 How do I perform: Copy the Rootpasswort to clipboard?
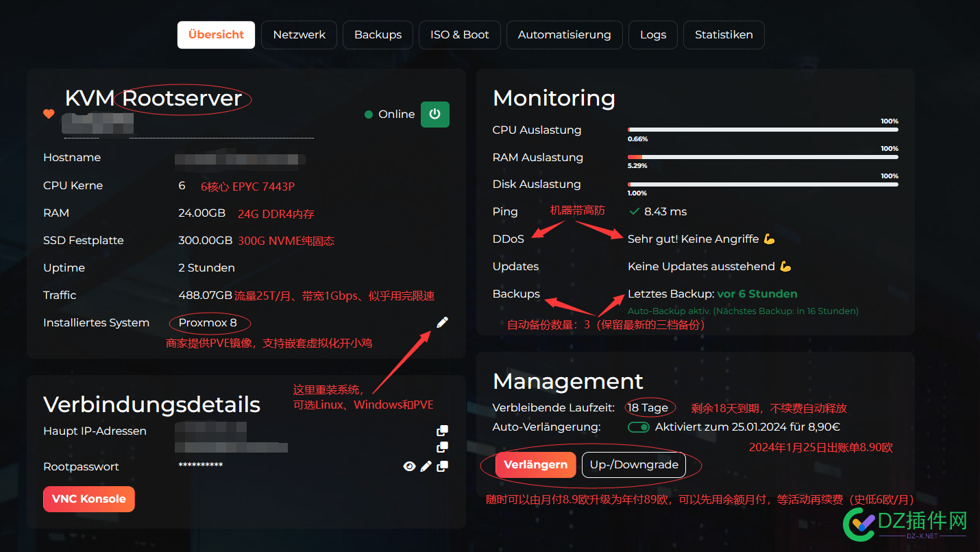pos(443,466)
